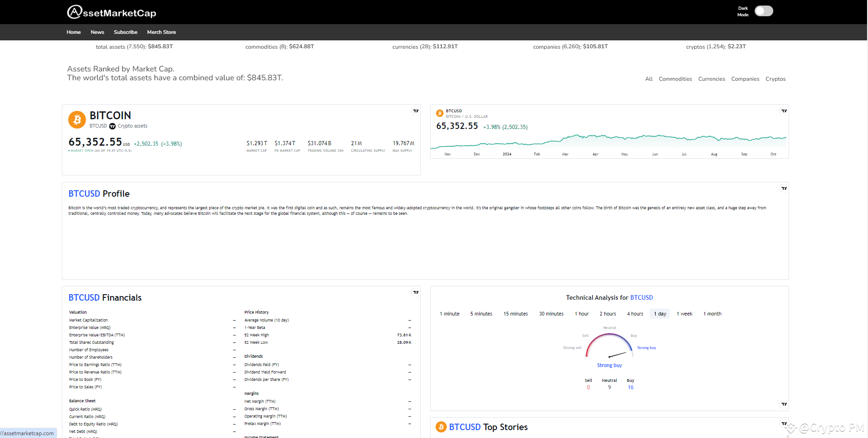Viewport: 868px width, 438px height.
Task: Click TradingView logo in BTCUSD Financials panel
Action: 416,292
